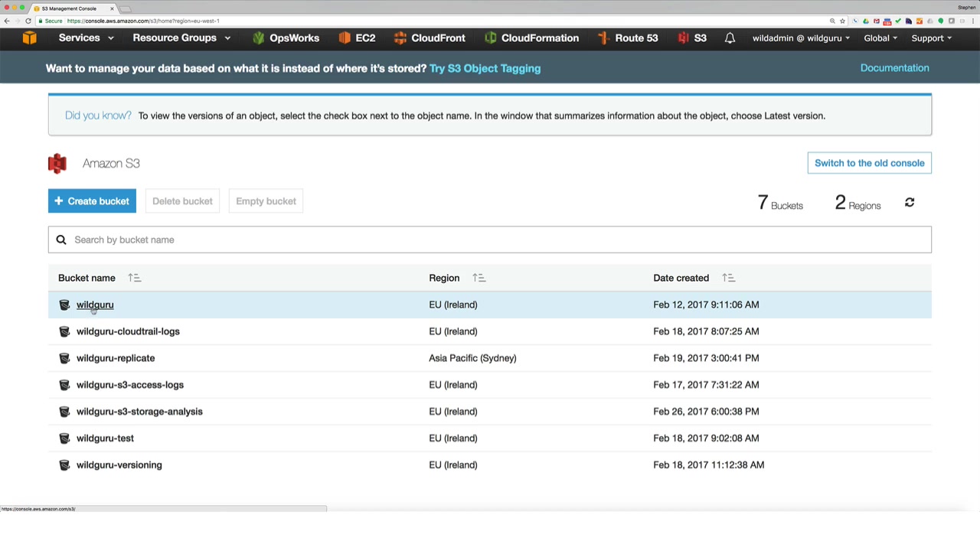The height and width of the screenshot is (551, 980).
Task: Click the Create bucket button
Action: [92, 201]
